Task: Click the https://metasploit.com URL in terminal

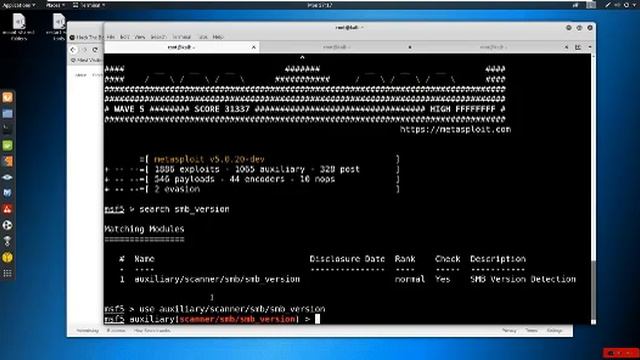Action: (455, 129)
